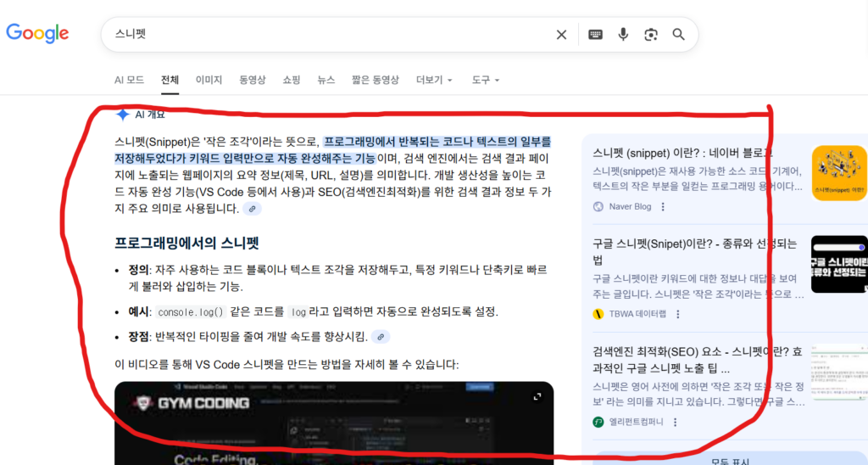Image resolution: width=868 pixels, height=465 pixels.
Task: Open source link chip after first AI paragraph
Action: click(252, 209)
